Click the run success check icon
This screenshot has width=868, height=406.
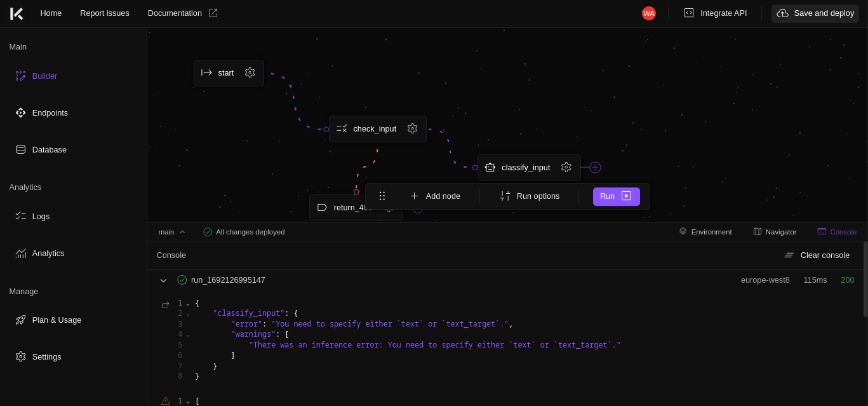(182, 280)
